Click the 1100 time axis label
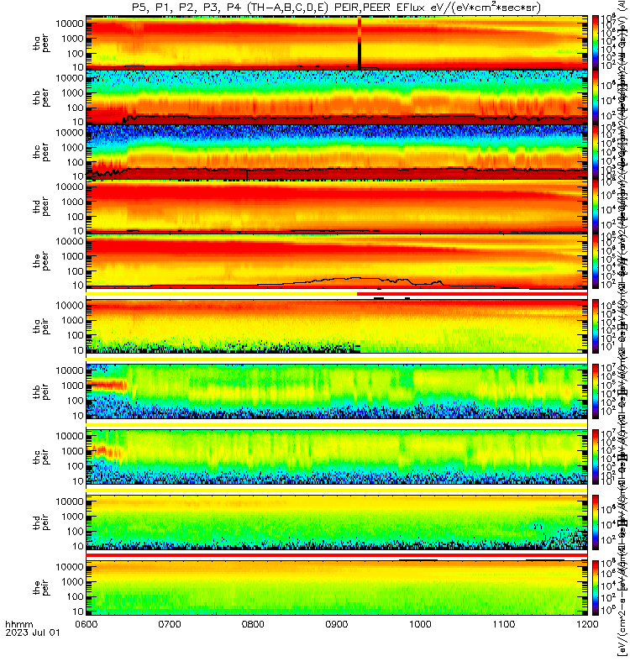Screen dimensions: 630x672 [504, 624]
